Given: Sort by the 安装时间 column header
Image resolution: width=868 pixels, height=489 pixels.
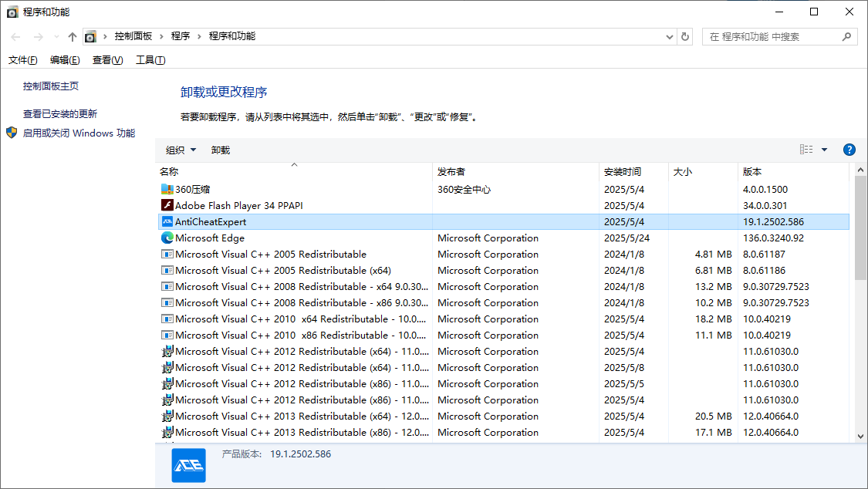Looking at the screenshot, I should [634, 171].
